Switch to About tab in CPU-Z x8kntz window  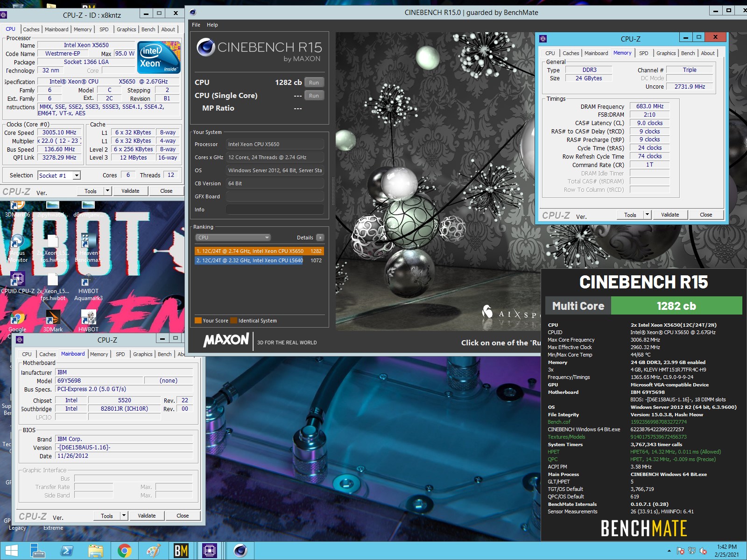[168, 29]
